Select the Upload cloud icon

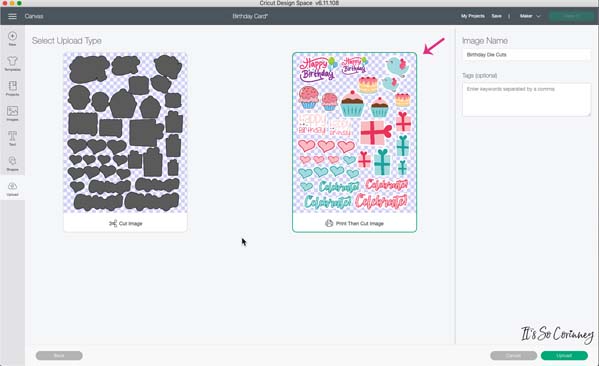(12, 189)
